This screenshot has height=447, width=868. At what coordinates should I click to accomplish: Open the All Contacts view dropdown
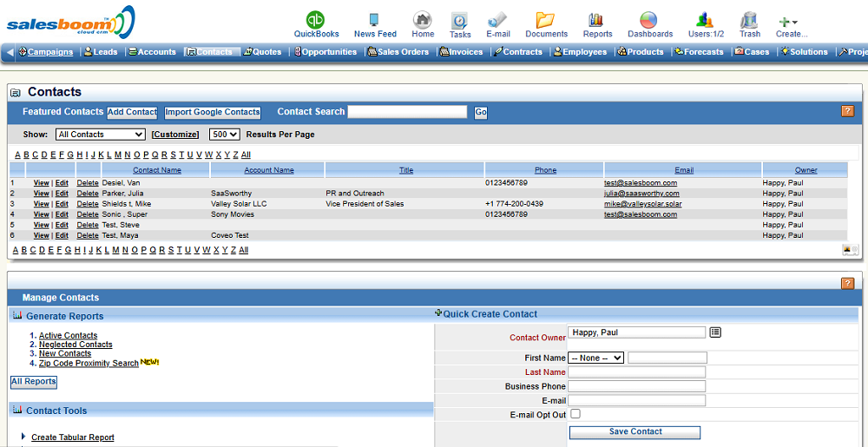(100, 135)
